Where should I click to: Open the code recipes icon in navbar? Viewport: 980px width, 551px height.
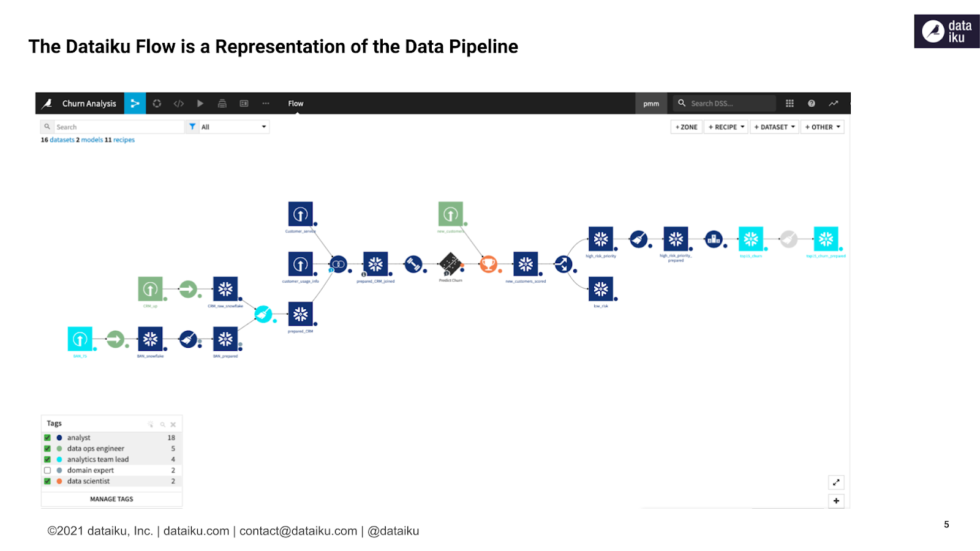[x=178, y=103]
